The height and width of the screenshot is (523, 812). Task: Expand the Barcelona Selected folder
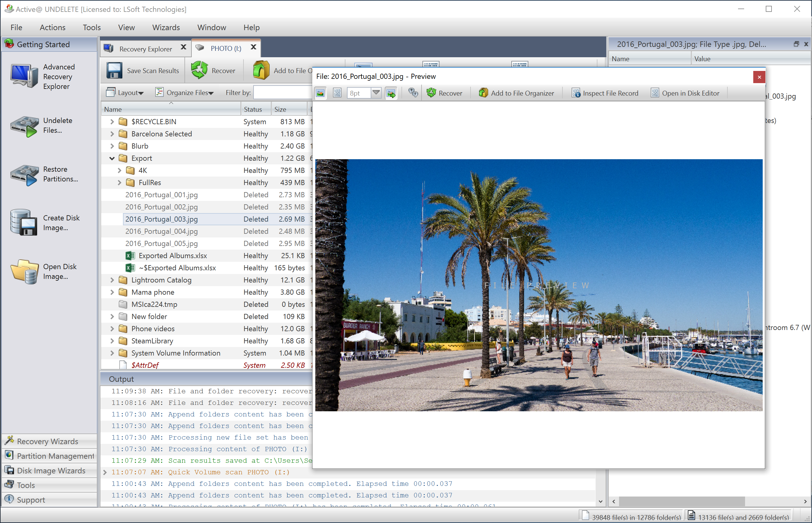click(x=111, y=134)
